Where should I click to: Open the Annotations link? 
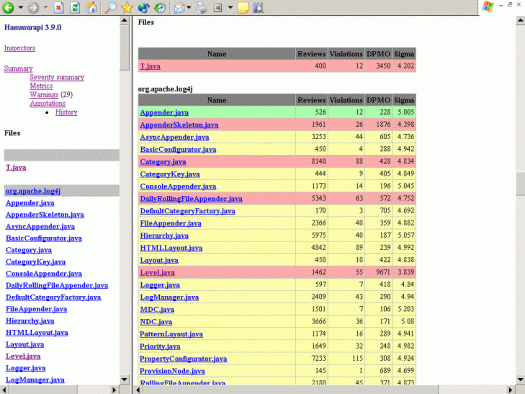click(48, 103)
